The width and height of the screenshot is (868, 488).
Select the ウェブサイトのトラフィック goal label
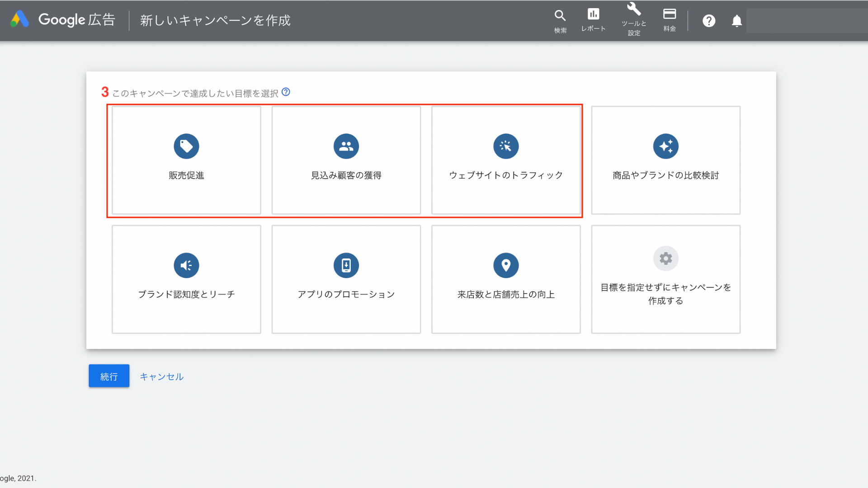(x=506, y=175)
